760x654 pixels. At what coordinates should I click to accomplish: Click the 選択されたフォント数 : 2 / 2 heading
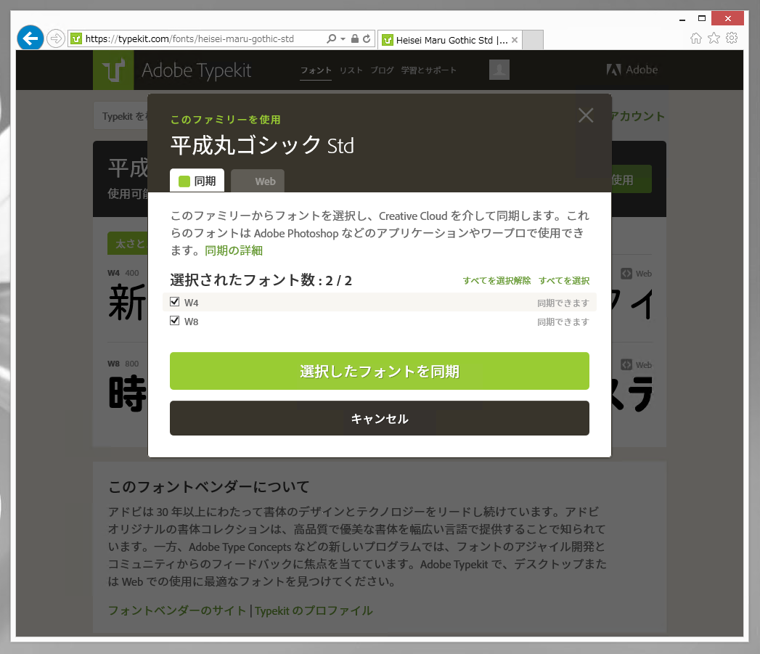pos(261,280)
